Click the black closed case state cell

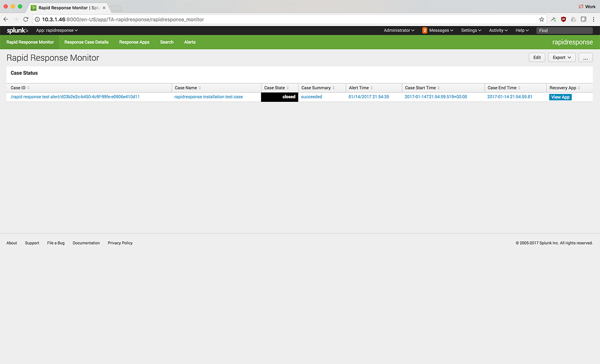click(x=279, y=97)
